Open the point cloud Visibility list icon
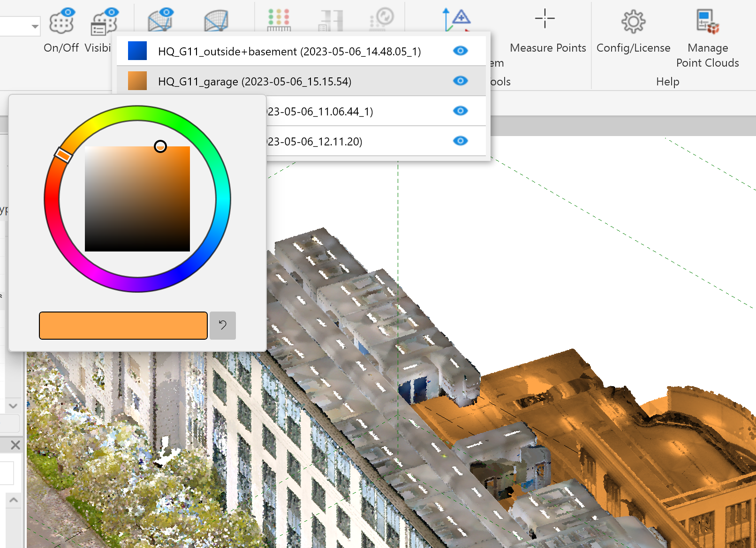This screenshot has height=548, width=756. point(104,21)
